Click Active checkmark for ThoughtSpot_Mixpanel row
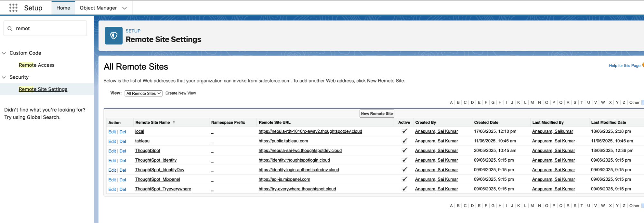644x223 pixels. (x=404, y=179)
